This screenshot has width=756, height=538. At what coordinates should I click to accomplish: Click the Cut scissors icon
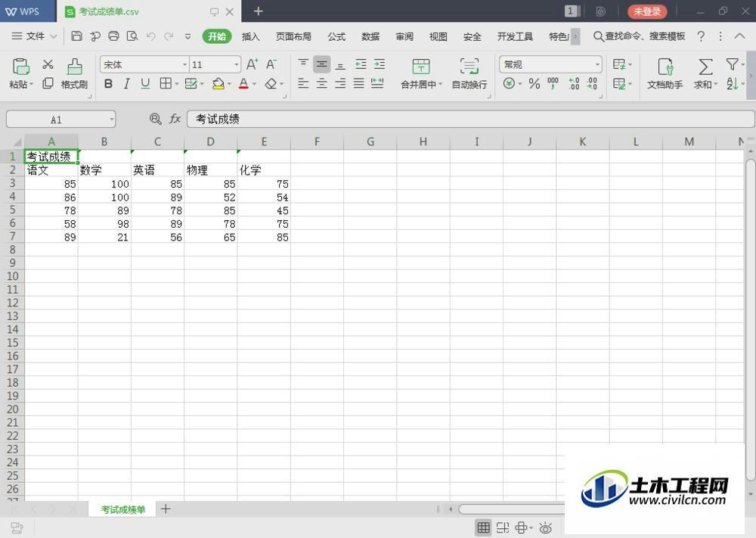(48, 64)
